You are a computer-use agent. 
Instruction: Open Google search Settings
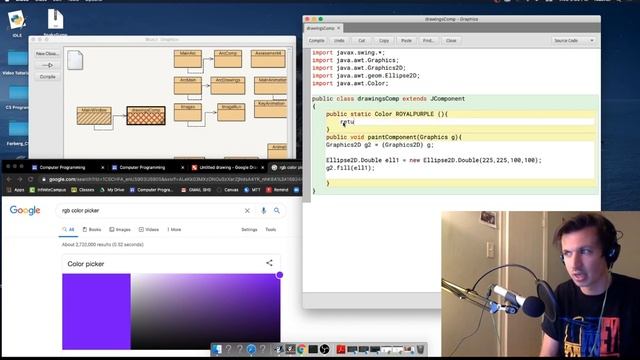(x=249, y=230)
